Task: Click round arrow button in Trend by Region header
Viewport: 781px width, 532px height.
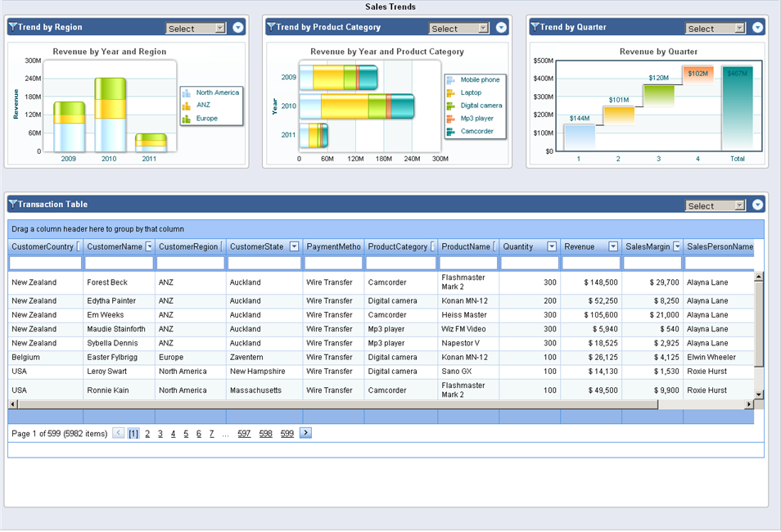Action: (238, 28)
